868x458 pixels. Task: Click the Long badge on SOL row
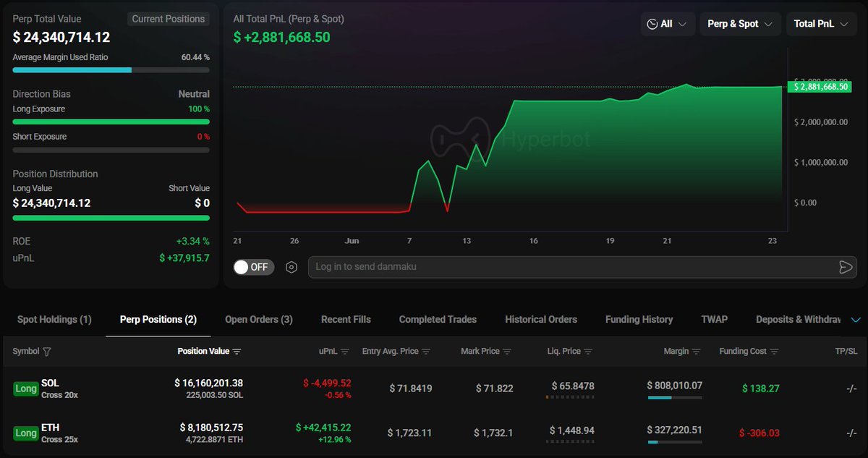(x=25, y=389)
